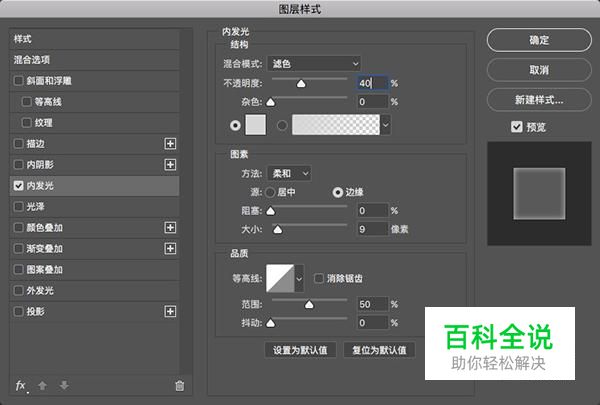
Task: Move effect up with the up arrow
Action: 42,385
